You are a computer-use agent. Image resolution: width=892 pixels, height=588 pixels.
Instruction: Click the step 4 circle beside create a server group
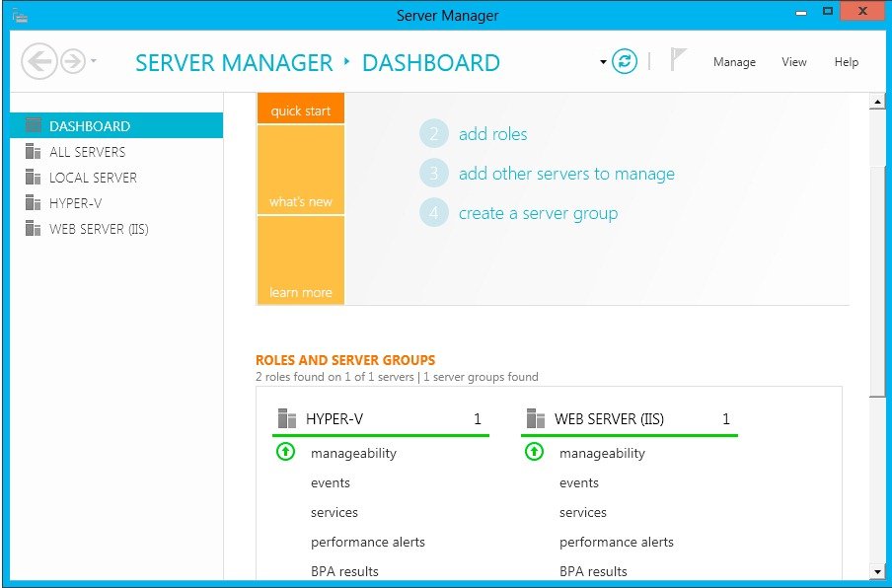pyautogui.click(x=434, y=213)
